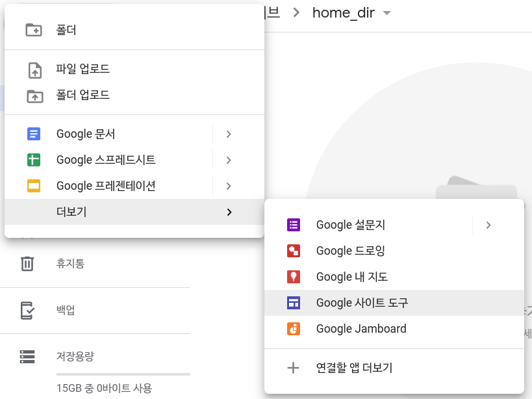Viewport: 532px width, 399px height.
Task: Select Google 스프레드시트 menu entry
Action: (134, 160)
